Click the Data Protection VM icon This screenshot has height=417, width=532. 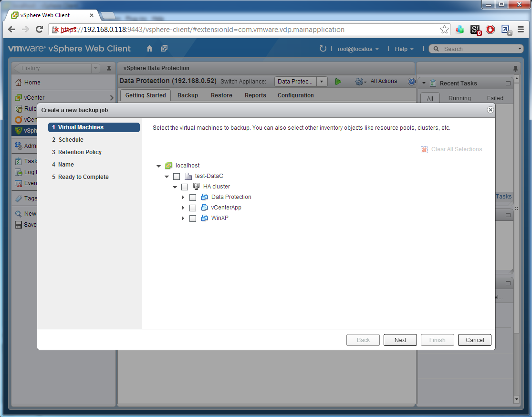pyautogui.click(x=204, y=197)
